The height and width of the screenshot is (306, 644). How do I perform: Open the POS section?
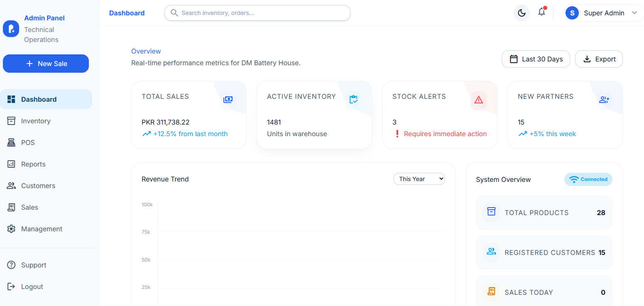[x=46, y=142]
